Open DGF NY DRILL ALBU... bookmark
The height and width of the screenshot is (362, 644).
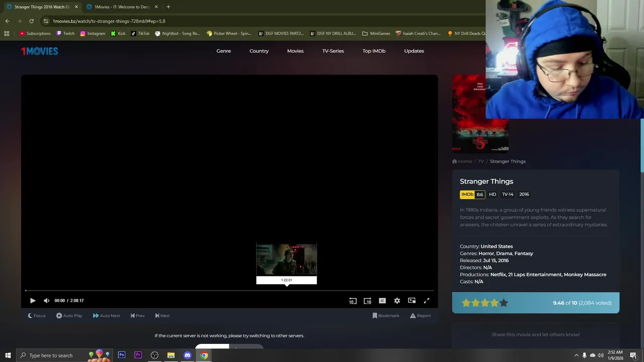(333, 34)
